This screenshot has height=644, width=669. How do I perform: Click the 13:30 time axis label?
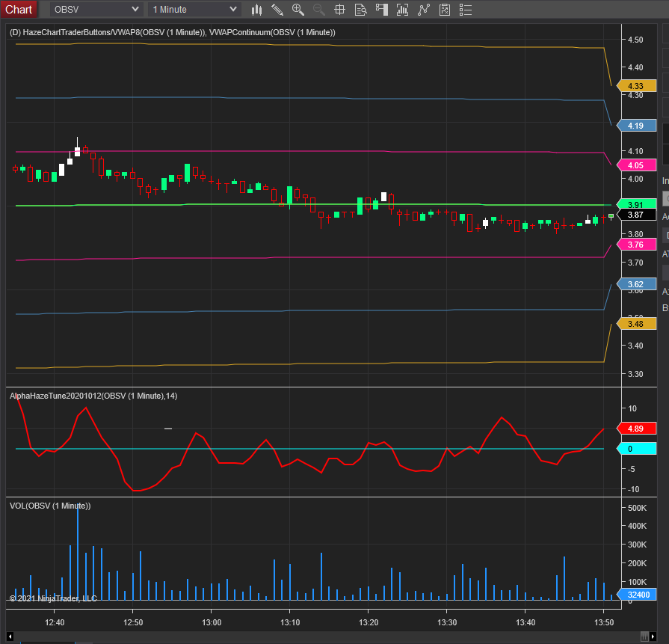point(447,622)
